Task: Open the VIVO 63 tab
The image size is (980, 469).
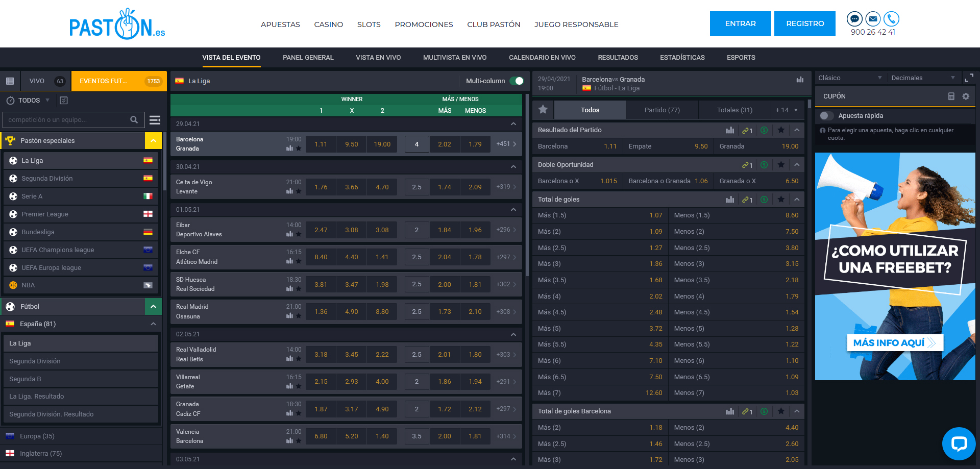Action: [46, 81]
